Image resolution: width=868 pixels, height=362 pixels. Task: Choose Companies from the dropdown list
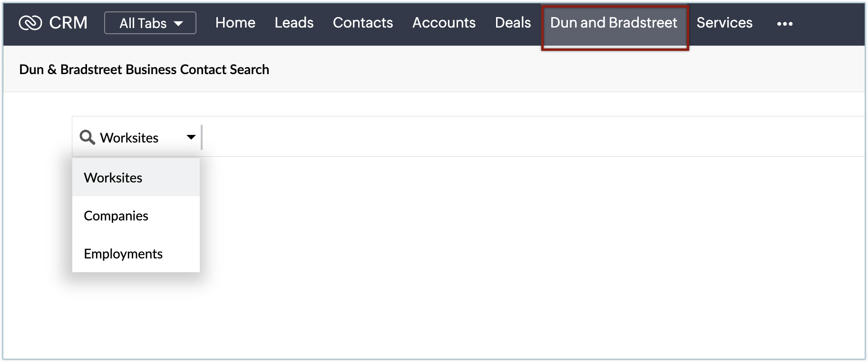coord(116,216)
